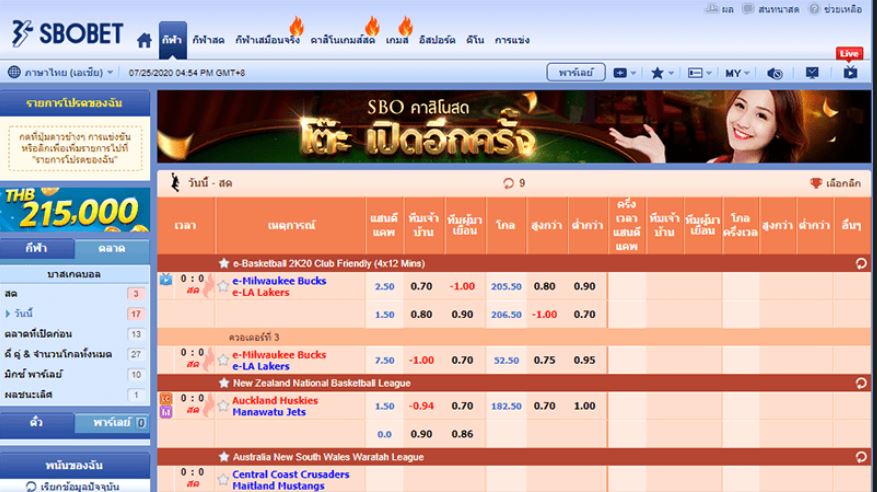
Task: Open the ช่วยเหลือ help link
Action: [x=836, y=9]
